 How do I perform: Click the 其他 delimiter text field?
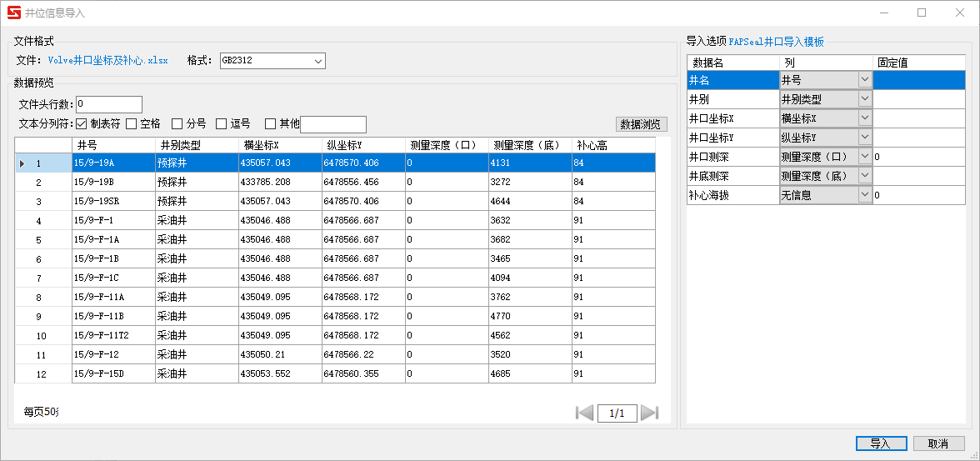click(332, 124)
